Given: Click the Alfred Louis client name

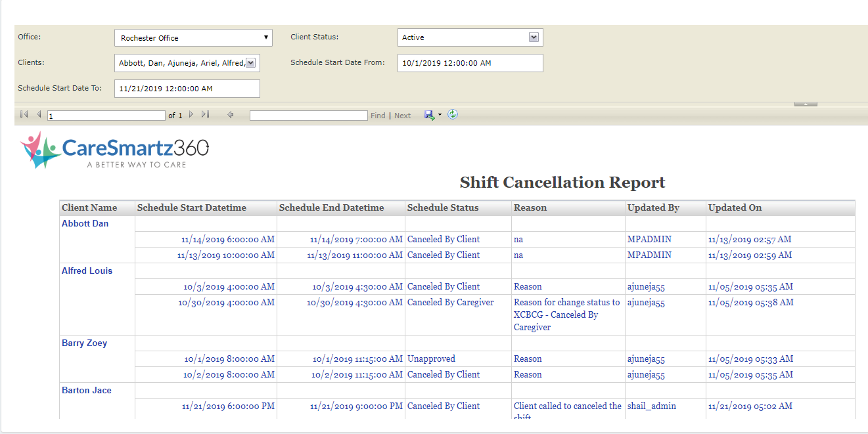Looking at the screenshot, I should click(86, 271).
